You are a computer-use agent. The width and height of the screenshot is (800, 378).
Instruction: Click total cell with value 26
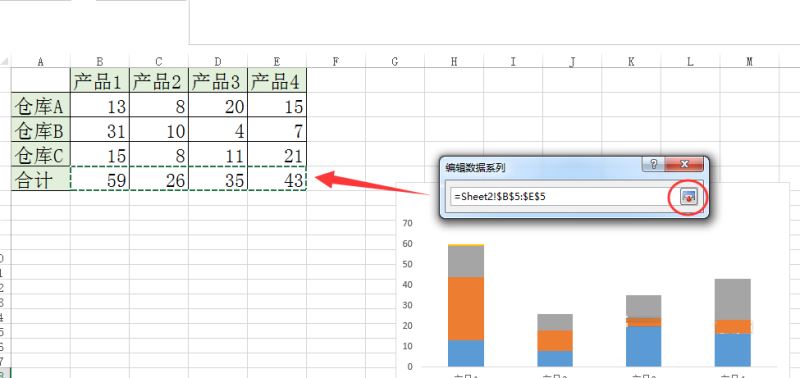click(x=159, y=179)
